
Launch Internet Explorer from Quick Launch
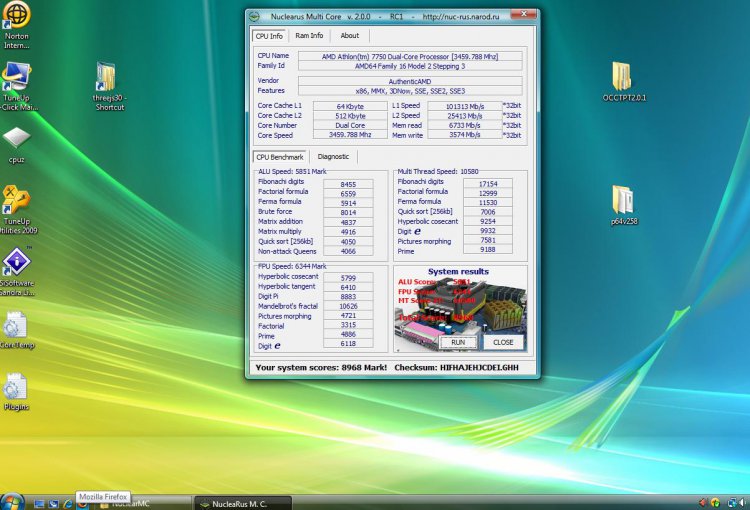point(68,504)
